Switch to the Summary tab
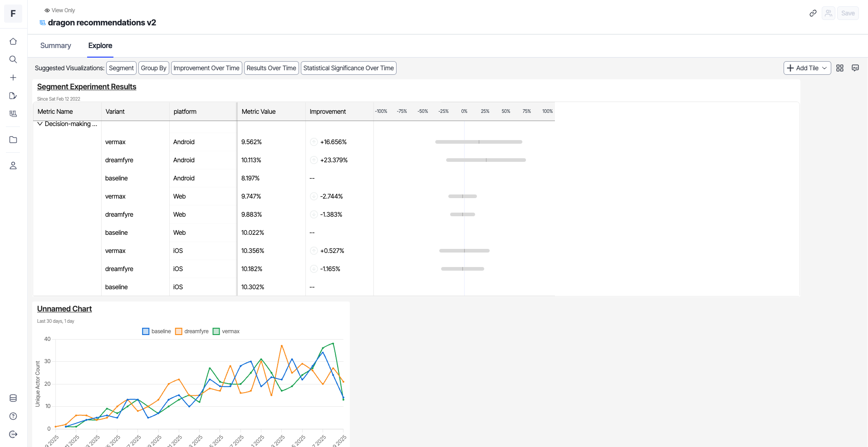 [55, 46]
